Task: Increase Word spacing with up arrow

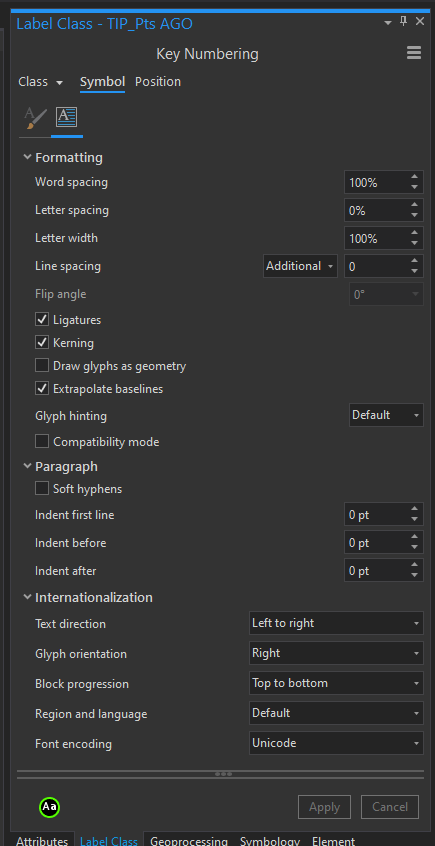Action: pyautogui.click(x=414, y=177)
